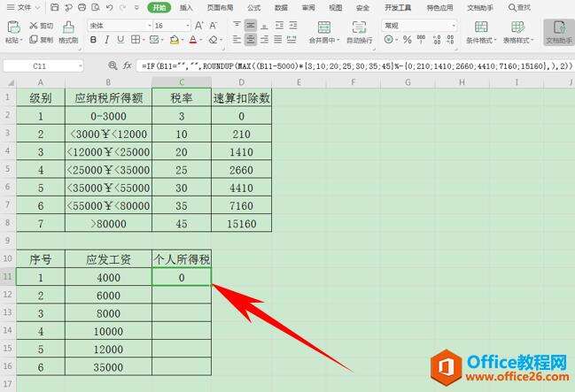Toggle italic formatting

tap(106, 40)
